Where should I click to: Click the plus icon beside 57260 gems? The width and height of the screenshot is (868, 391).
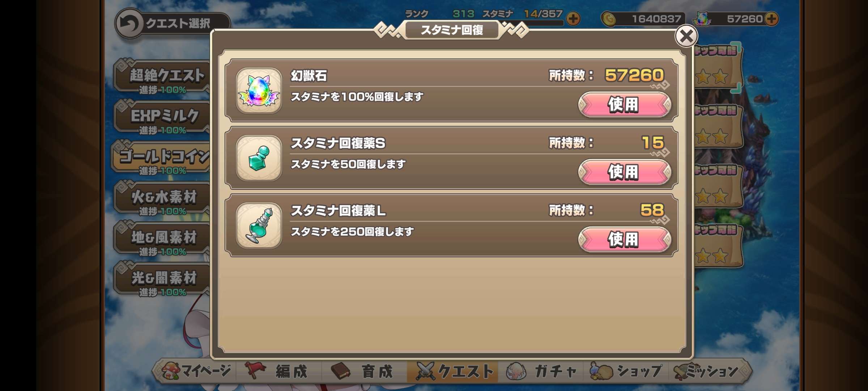click(x=772, y=19)
